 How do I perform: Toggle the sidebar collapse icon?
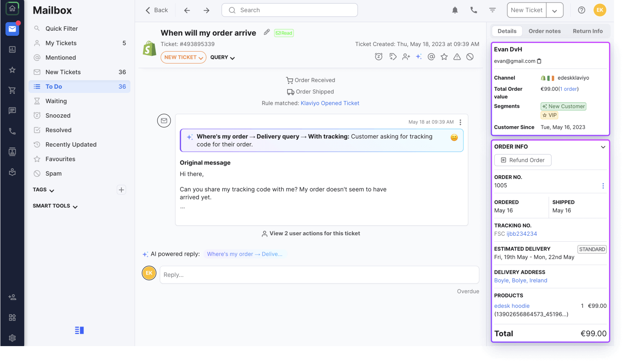point(79,330)
